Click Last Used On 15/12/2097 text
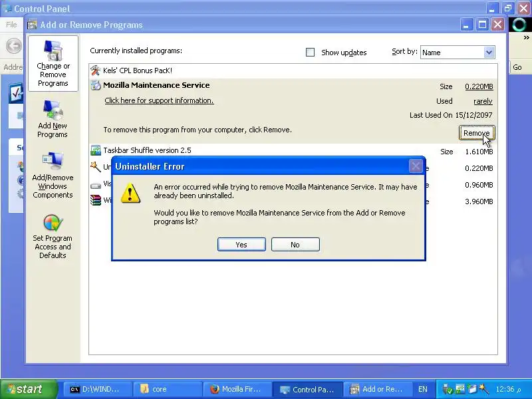This screenshot has height=399, width=532. [x=451, y=115]
